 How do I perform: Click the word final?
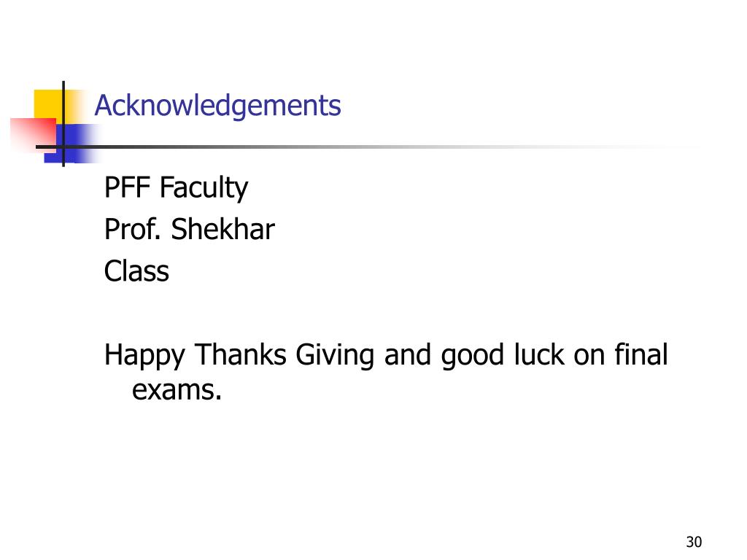641,354
